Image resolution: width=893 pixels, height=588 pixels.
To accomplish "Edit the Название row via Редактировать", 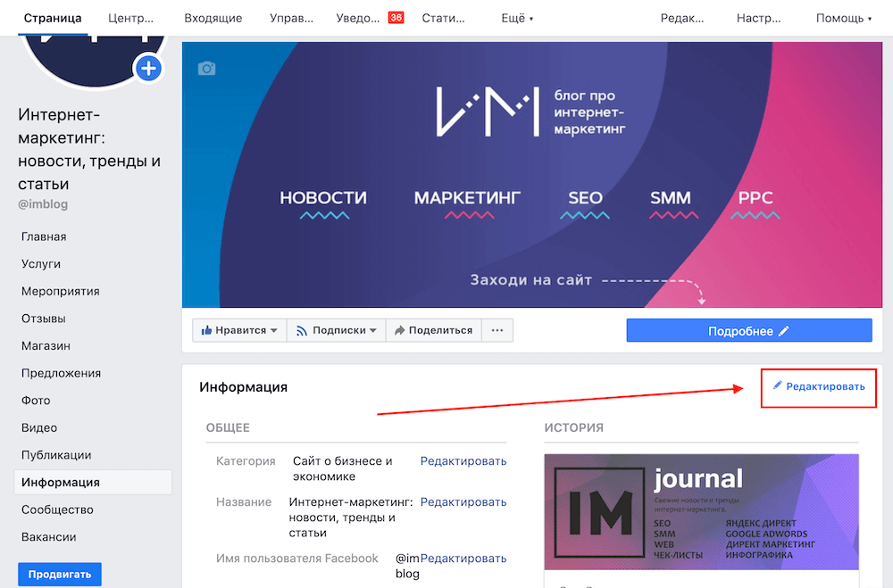I will [463, 502].
